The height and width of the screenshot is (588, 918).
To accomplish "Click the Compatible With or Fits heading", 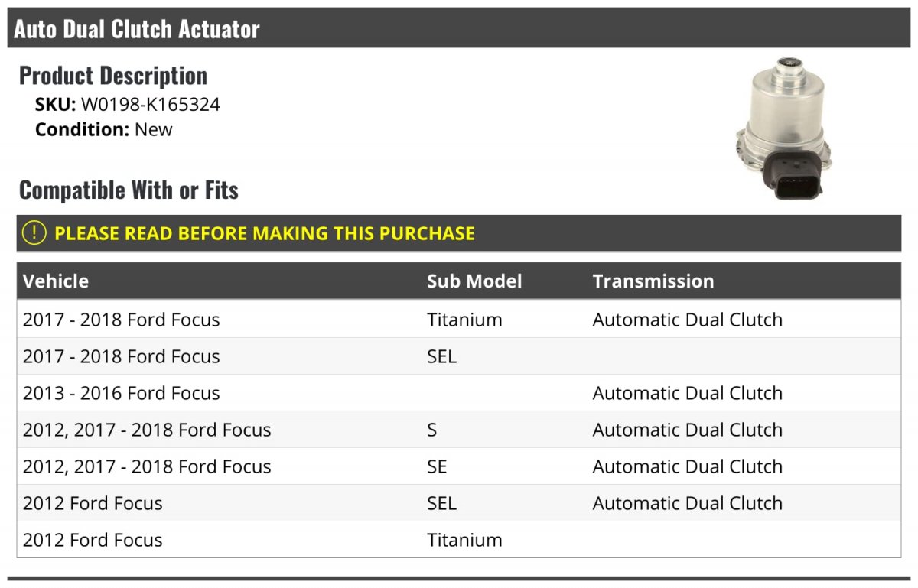I will [129, 190].
